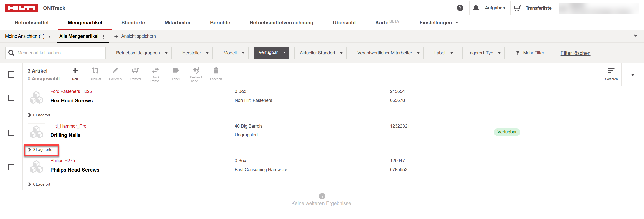Open the dropdown arrow beside Sortieren
644x219 pixels.
click(633, 75)
